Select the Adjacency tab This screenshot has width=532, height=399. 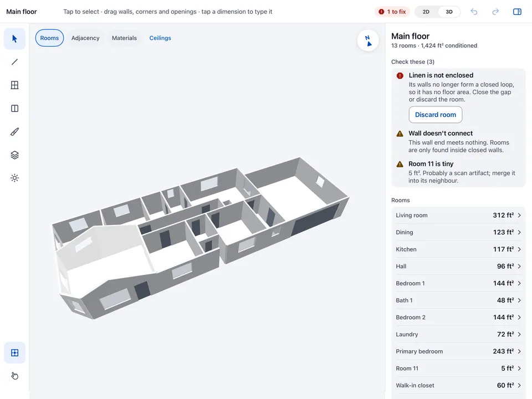click(x=85, y=38)
